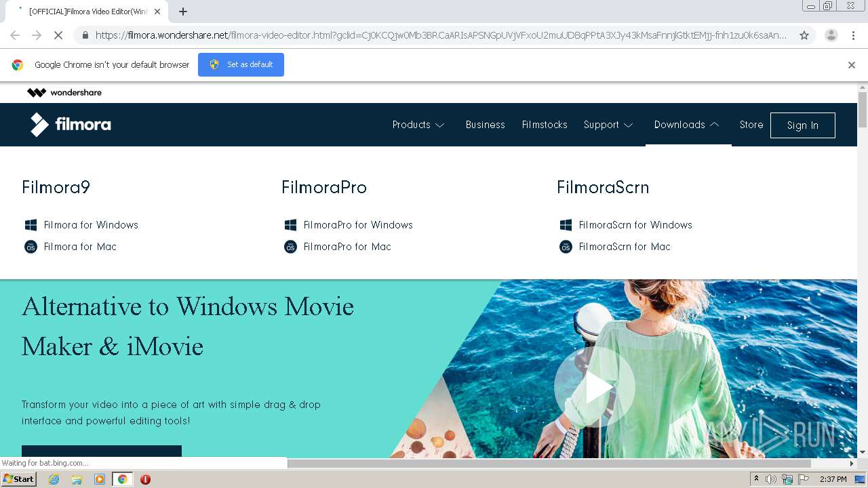Click macOS icon beside Filmora for Mac
This screenshot has height=488, width=868.
click(x=31, y=247)
